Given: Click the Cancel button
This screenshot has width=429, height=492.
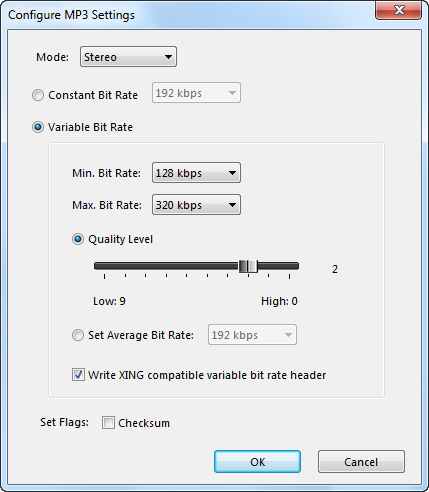Looking at the screenshot, I should (x=361, y=462).
